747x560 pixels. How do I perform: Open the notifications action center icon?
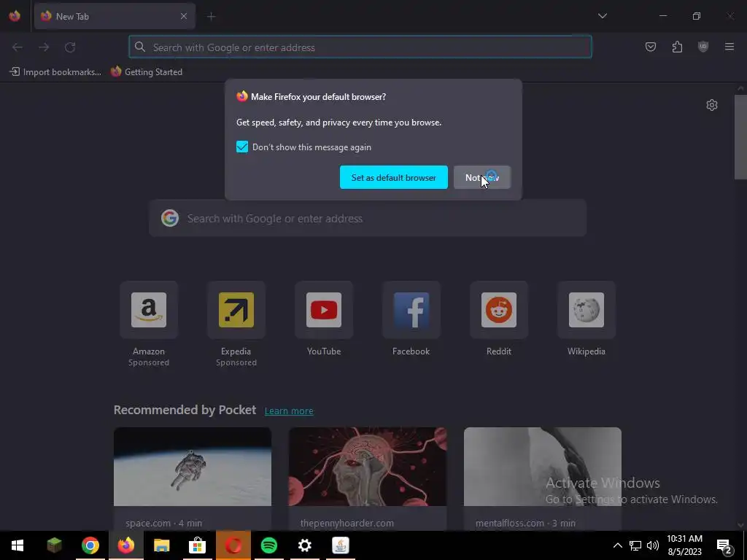[724, 546]
